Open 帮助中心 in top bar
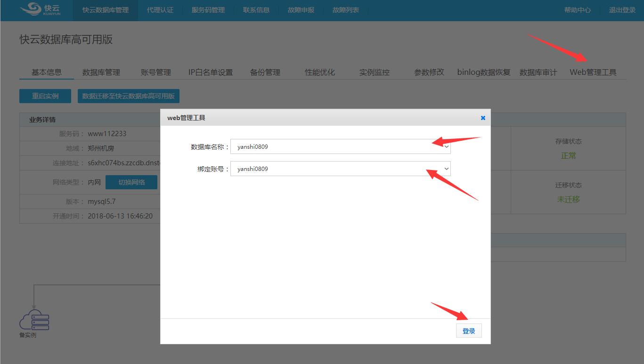This screenshot has width=644, height=364. pos(577,10)
